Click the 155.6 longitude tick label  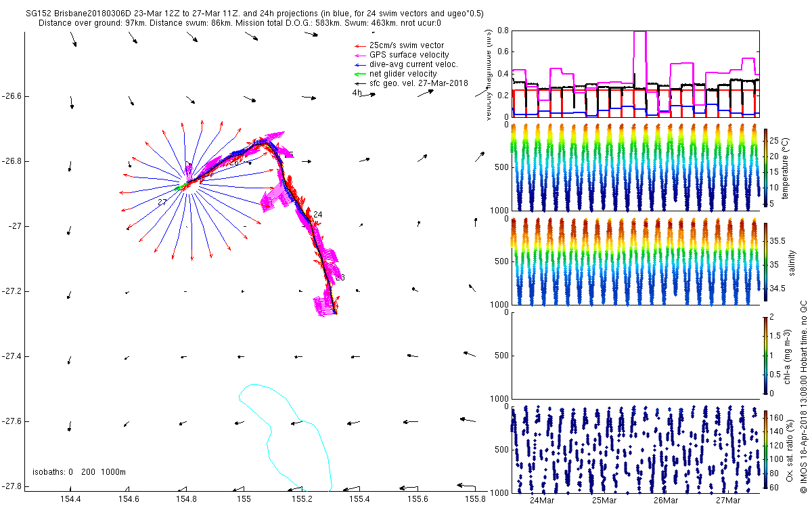[x=418, y=499]
